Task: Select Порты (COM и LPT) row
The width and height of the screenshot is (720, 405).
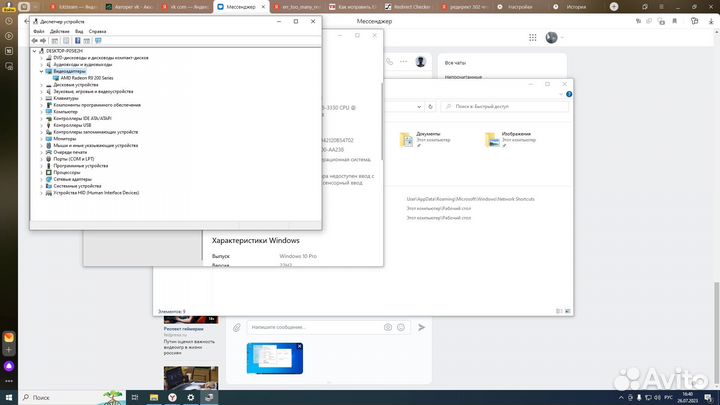Action: click(x=73, y=159)
